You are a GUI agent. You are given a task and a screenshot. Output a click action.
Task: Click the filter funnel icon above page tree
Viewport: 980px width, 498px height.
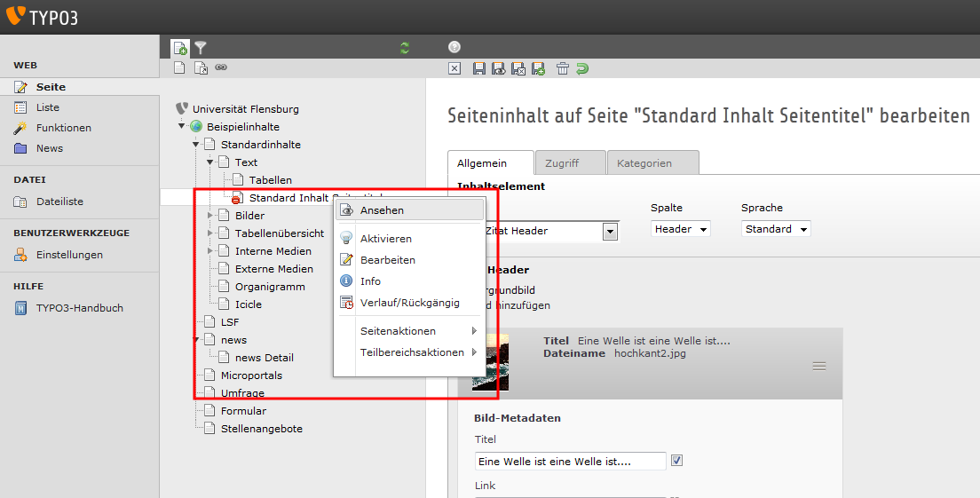[201, 47]
